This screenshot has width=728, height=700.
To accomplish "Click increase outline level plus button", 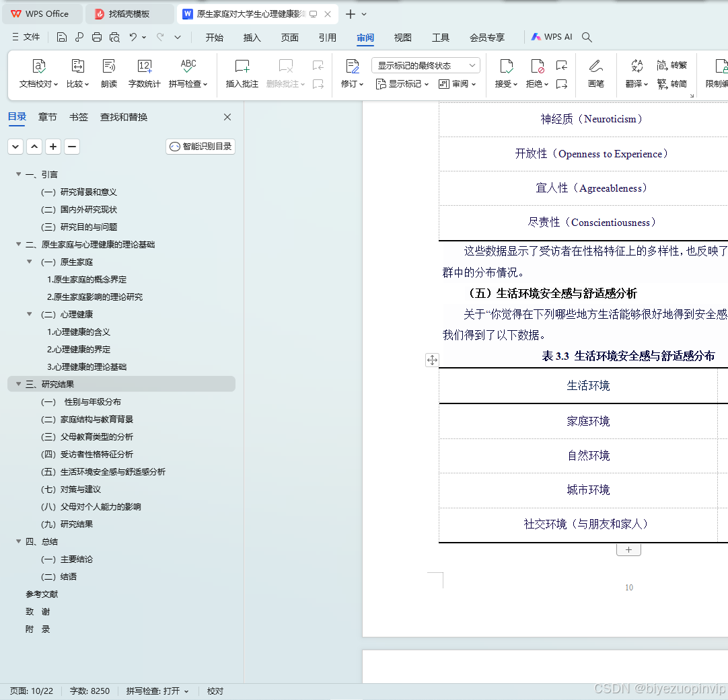I will 53,147.
